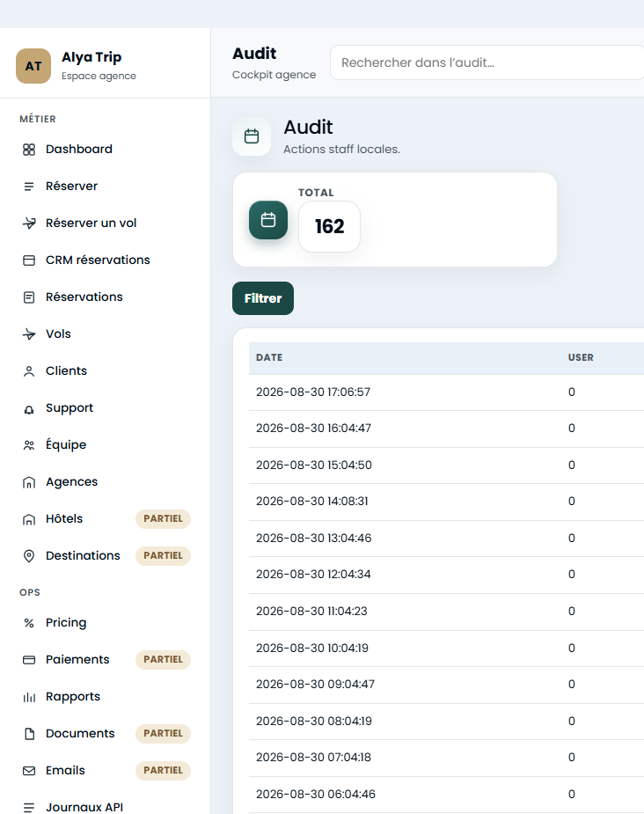Click row dated 2026-08-30 15:04:50
This screenshot has height=814, width=644.
coord(446,466)
